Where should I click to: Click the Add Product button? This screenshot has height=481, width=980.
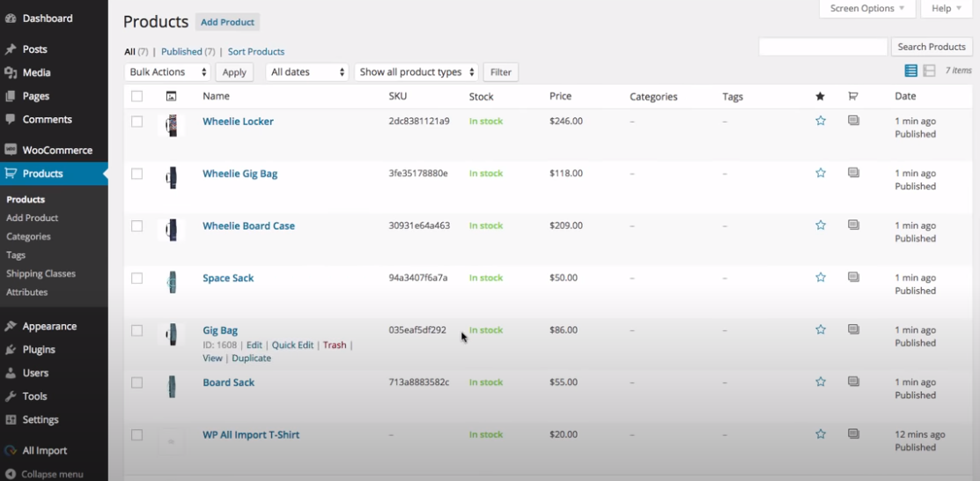227,22
